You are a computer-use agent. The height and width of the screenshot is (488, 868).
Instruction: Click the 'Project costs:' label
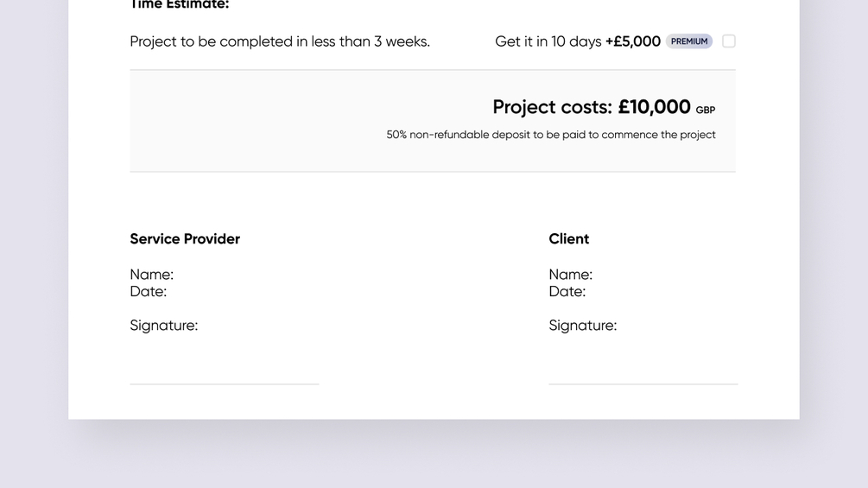point(552,107)
